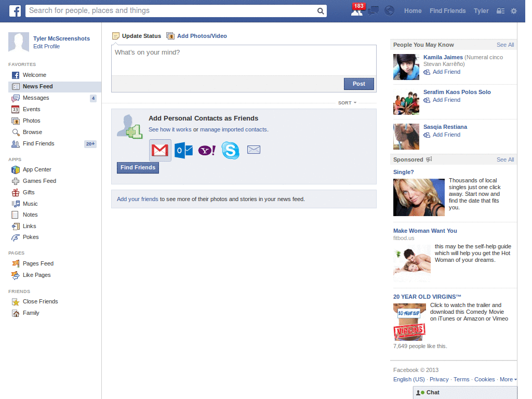The width and height of the screenshot is (532, 399).
Task: Open the SORT dropdown above the feed
Action: (347, 103)
